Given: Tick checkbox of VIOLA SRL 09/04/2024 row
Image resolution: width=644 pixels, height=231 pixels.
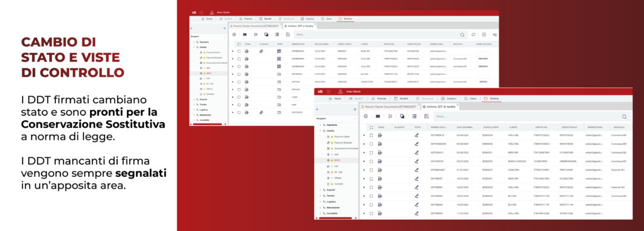Looking at the screenshot, I should [x=371, y=135].
